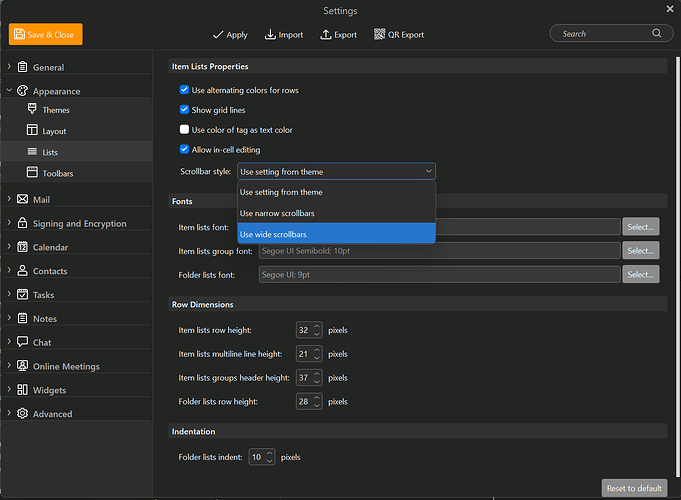Toggle Use alternating colors for rows
The image size is (681, 500).
click(184, 89)
